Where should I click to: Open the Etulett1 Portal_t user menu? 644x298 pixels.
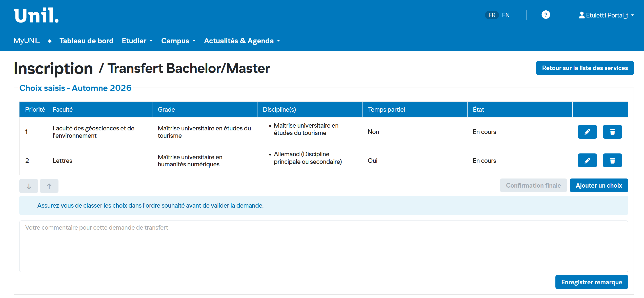pos(606,15)
